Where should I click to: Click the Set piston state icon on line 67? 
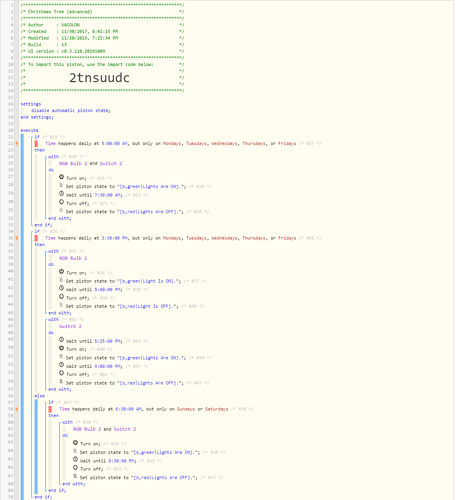pos(75,476)
